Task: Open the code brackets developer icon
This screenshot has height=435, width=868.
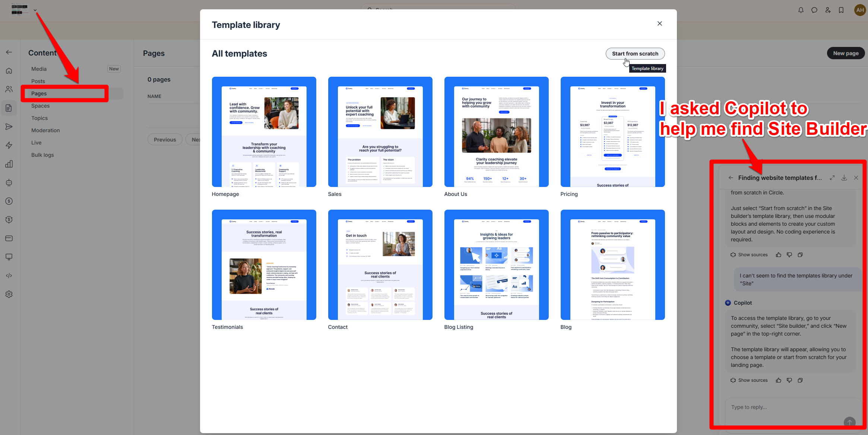Action: pyautogui.click(x=9, y=276)
